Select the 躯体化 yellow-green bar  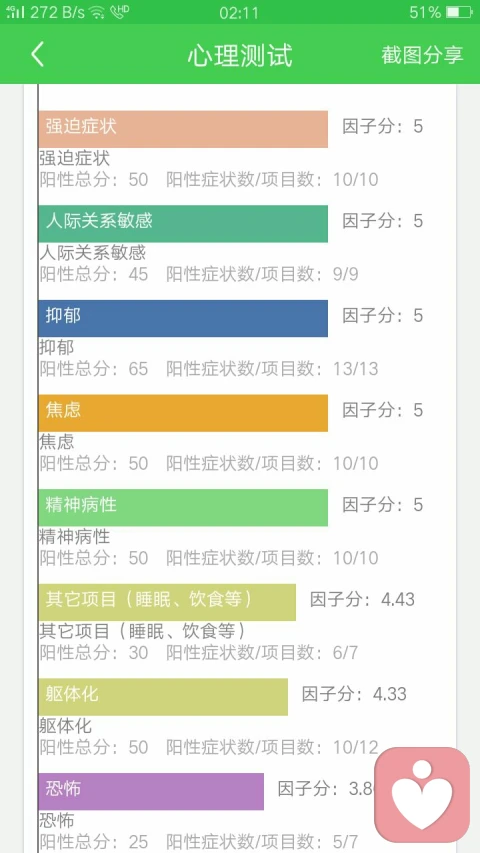[x=163, y=697]
